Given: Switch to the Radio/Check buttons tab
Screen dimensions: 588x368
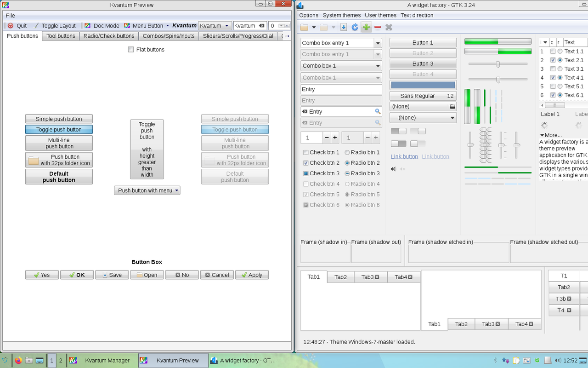Looking at the screenshot, I should [109, 36].
